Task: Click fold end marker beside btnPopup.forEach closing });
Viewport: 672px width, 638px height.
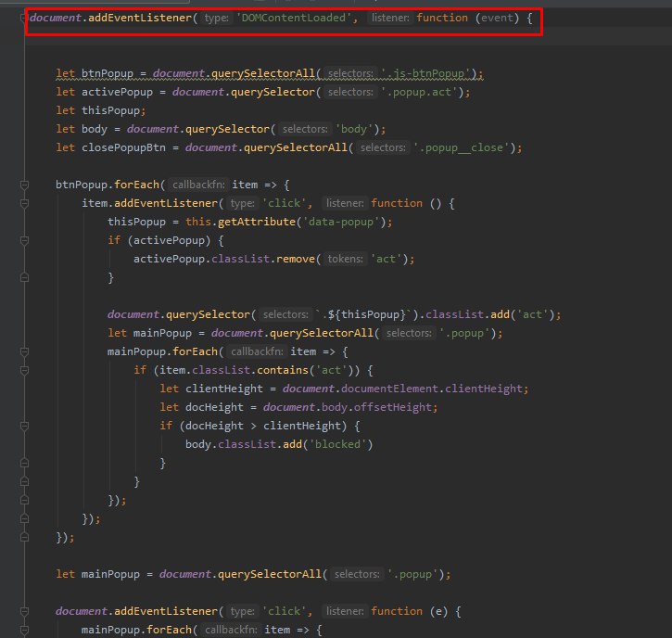Action: (x=24, y=537)
